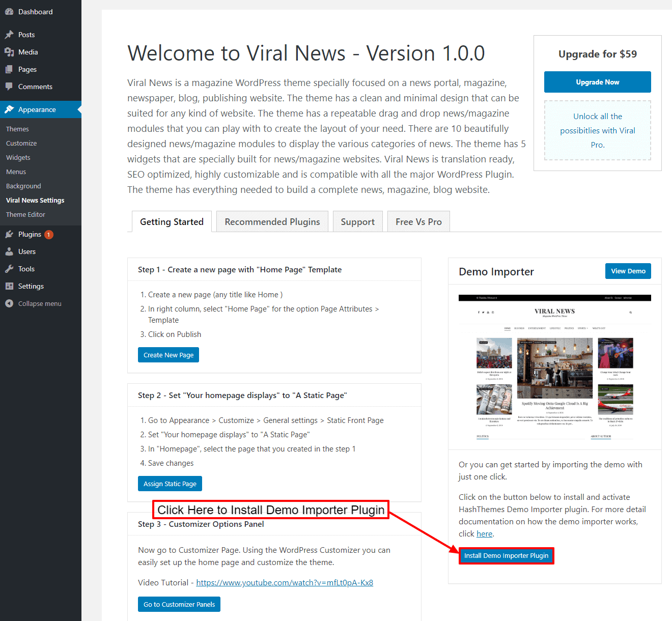Click the Posts pushpin icon
This screenshot has width=672, height=621.
coord(9,35)
